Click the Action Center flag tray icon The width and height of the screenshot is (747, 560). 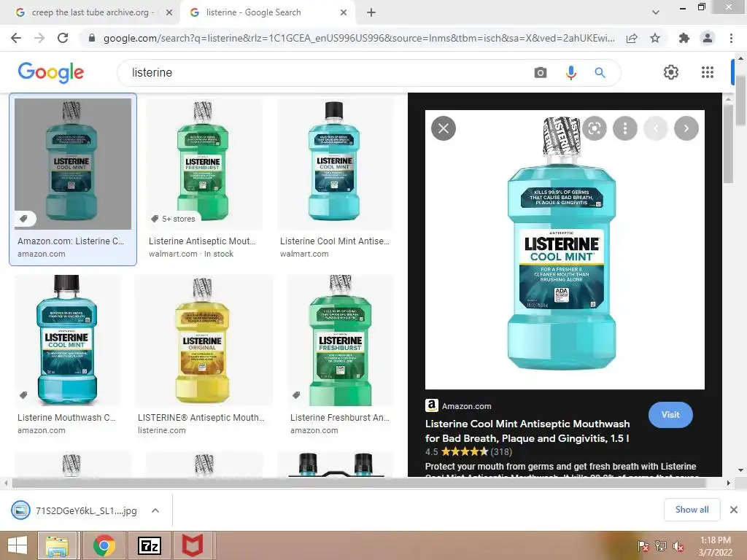point(643,546)
